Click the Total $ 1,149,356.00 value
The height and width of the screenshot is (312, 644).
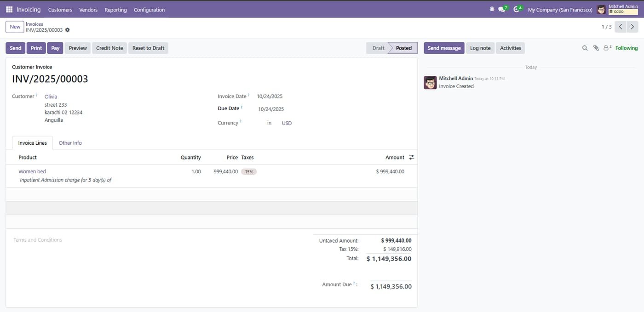389,259
